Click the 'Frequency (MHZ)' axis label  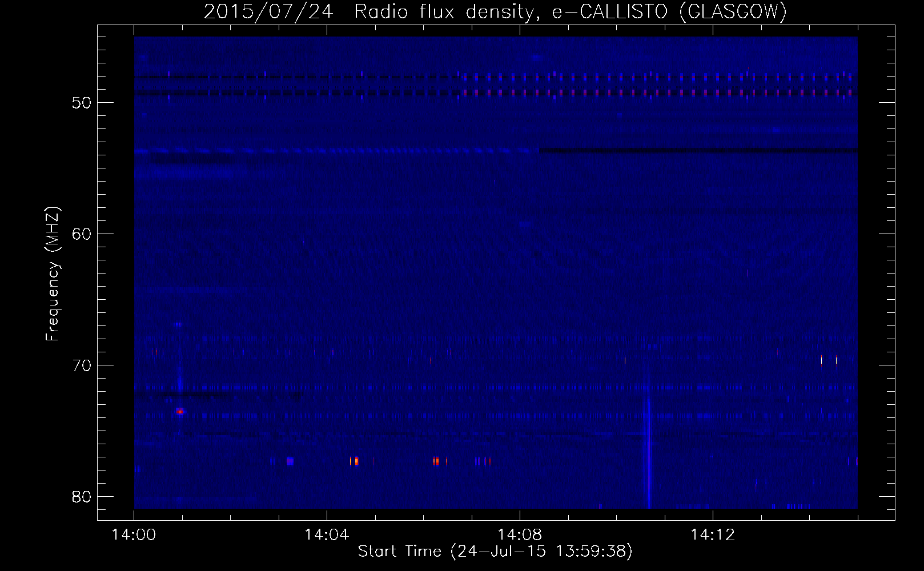click(x=53, y=274)
